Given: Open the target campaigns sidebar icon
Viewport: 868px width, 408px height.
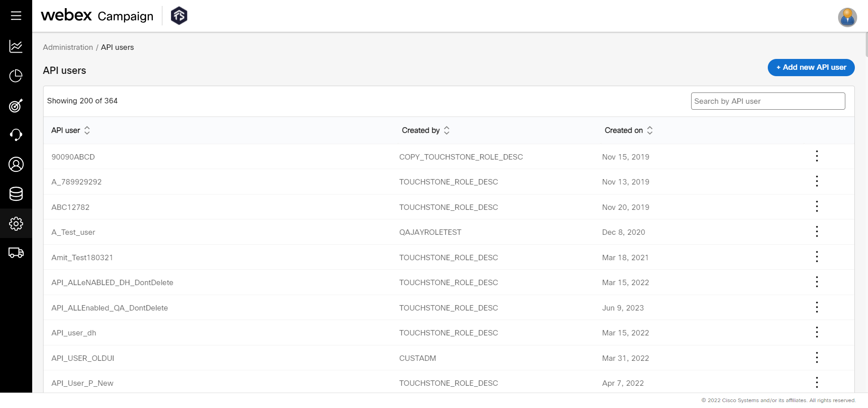Looking at the screenshot, I should click(x=16, y=105).
